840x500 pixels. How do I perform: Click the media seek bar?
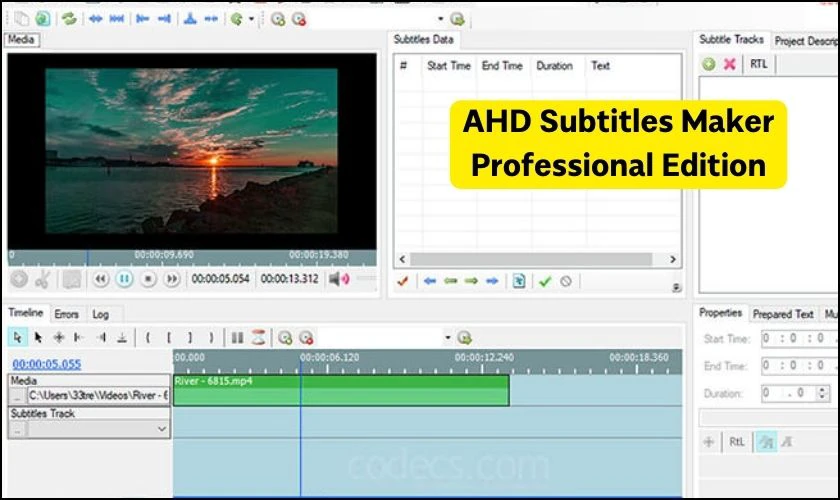(x=192, y=258)
